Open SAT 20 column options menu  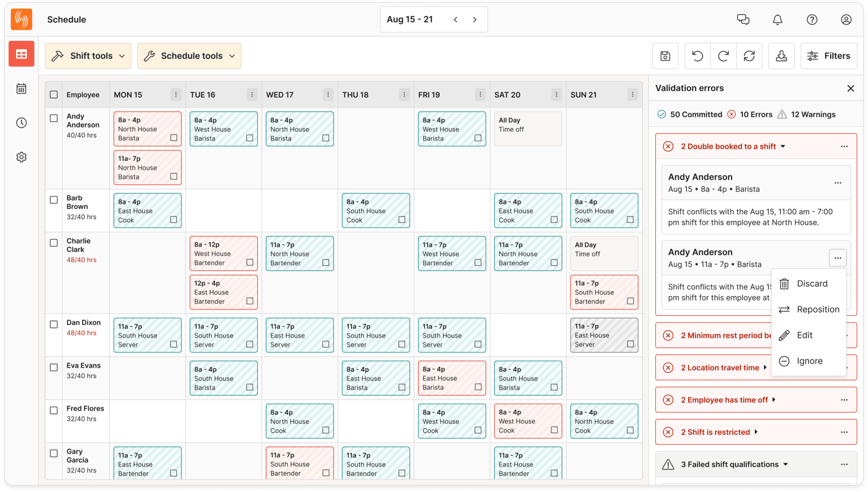click(556, 95)
